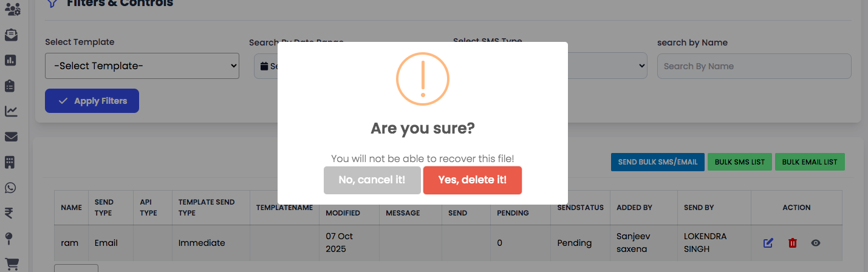Click the Search By Name input field
868x272 pixels.
pos(754,66)
